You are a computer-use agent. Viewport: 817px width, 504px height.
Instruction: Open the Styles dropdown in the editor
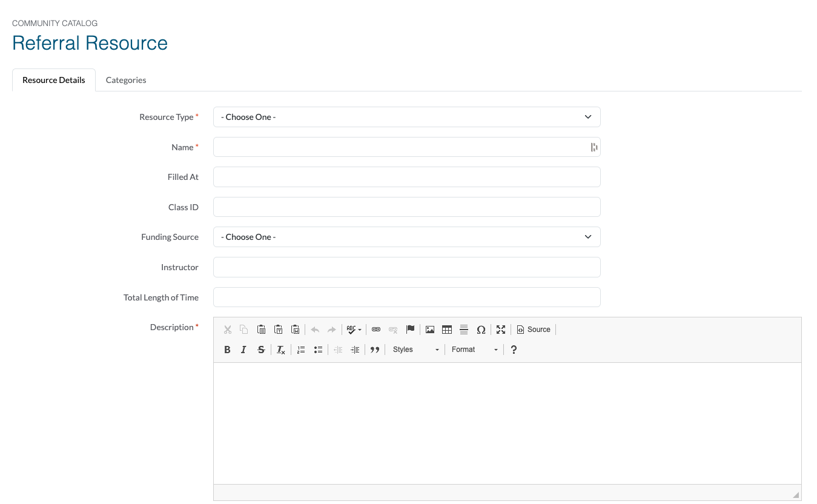coord(415,350)
